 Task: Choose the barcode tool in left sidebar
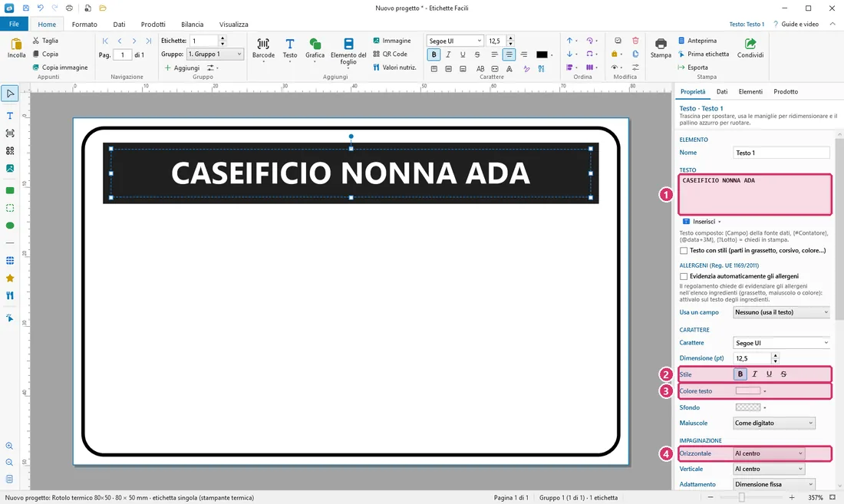click(10, 133)
